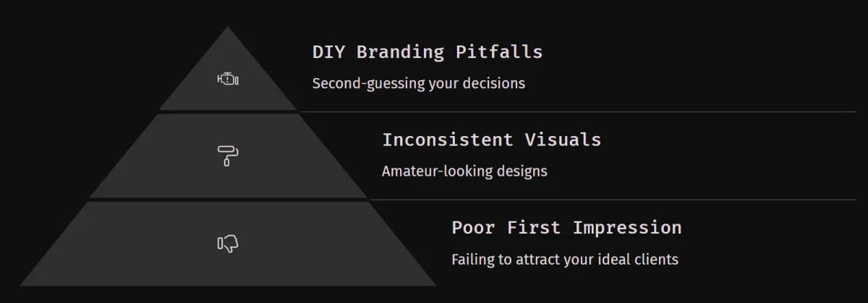Select the 'DIY Branding Pitfalls' heading
Image resolution: width=868 pixels, height=303 pixels.
pyautogui.click(x=427, y=52)
